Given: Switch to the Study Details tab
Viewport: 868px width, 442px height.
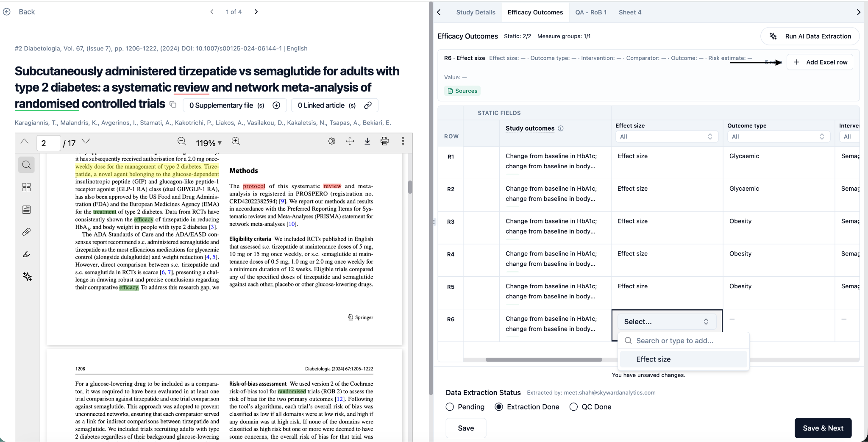Looking at the screenshot, I should point(476,12).
